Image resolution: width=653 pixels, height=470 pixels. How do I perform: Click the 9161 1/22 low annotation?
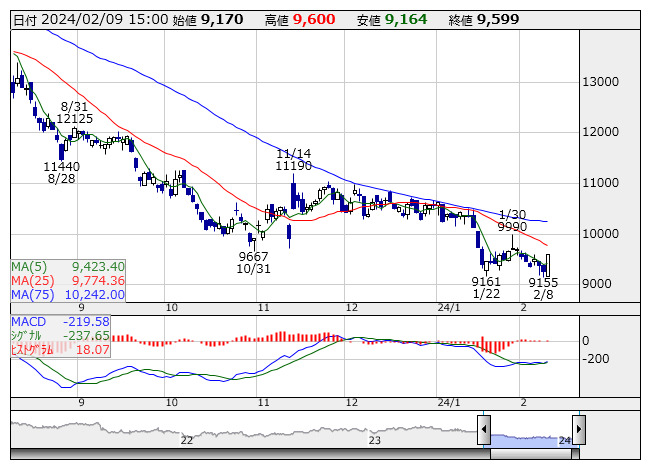point(486,289)
